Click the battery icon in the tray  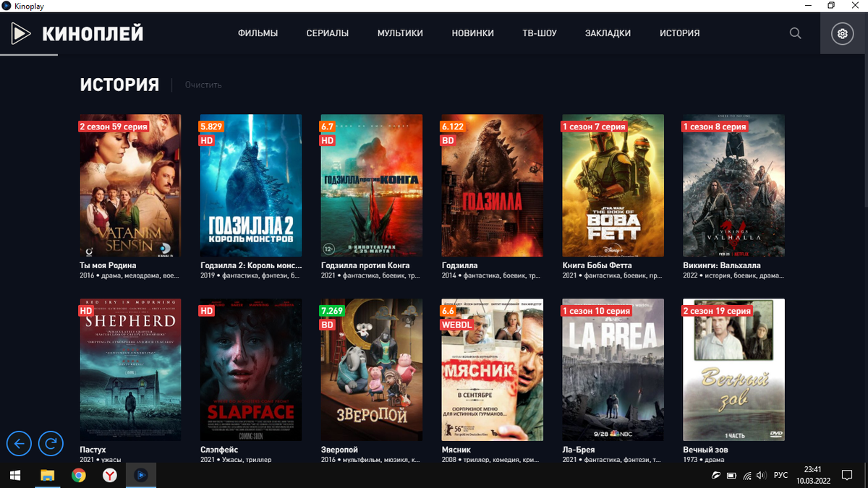pos(731,476)
